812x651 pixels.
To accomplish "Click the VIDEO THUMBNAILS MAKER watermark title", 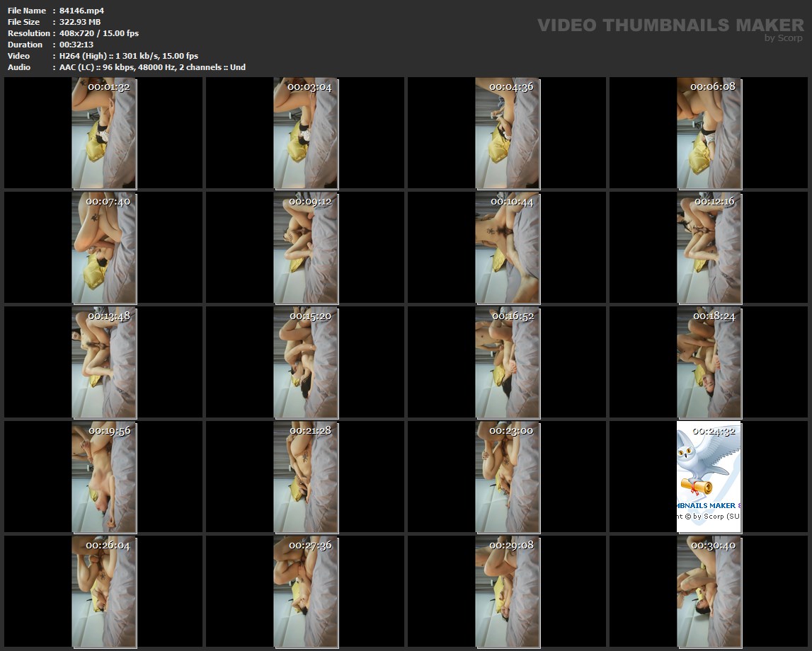I will click(670, 25).
